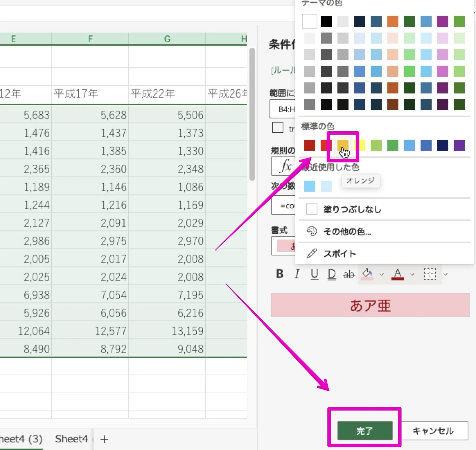The image size is (476, 450).
Task: Apply strikethrough with the ab icon
Action: pyautogui.click(x=349, y=274)
